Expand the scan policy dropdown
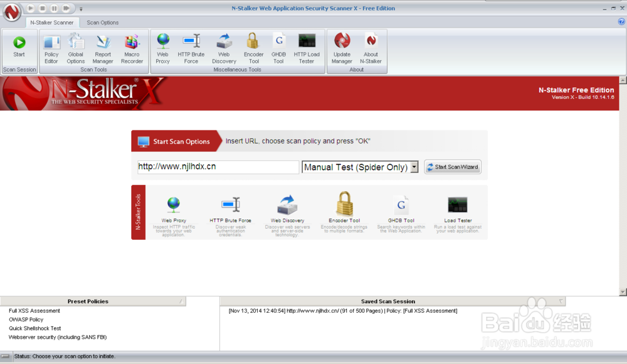This screenshot has height=364, width=627. click(414, 167)
